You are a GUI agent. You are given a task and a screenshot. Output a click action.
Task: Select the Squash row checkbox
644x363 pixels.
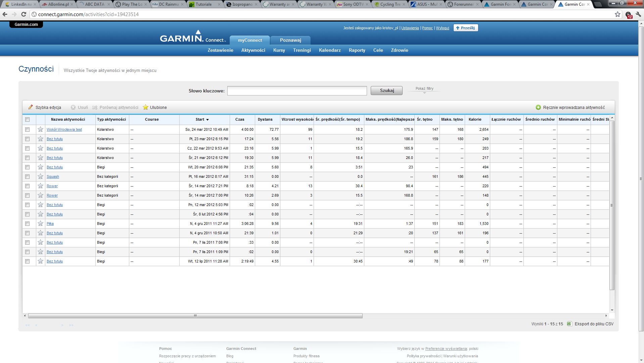pos(28,177)
